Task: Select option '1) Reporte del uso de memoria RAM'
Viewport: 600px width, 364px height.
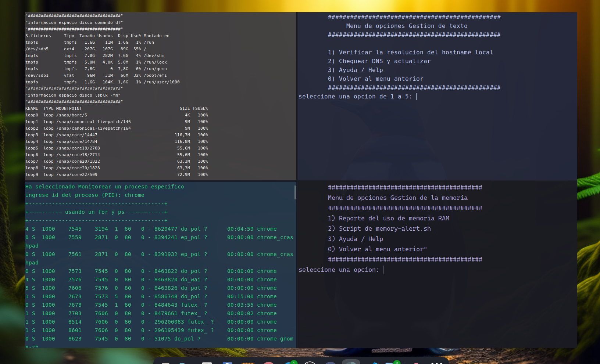Action: click(x=388, y=219)
